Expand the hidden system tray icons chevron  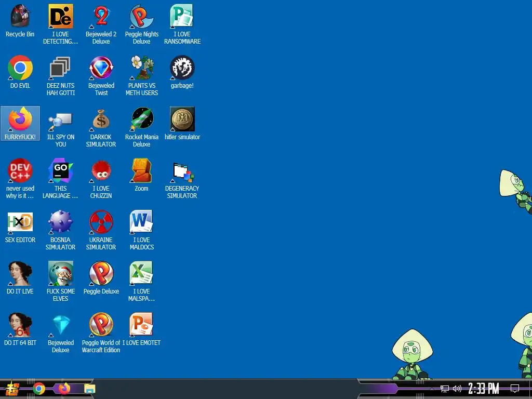pos(432,389)
